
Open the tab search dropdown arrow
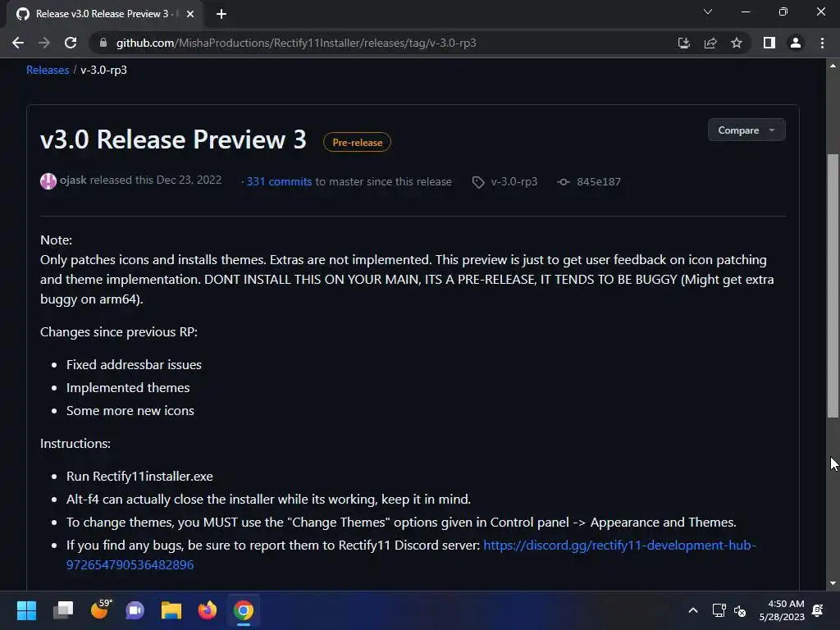pos(708,11)
